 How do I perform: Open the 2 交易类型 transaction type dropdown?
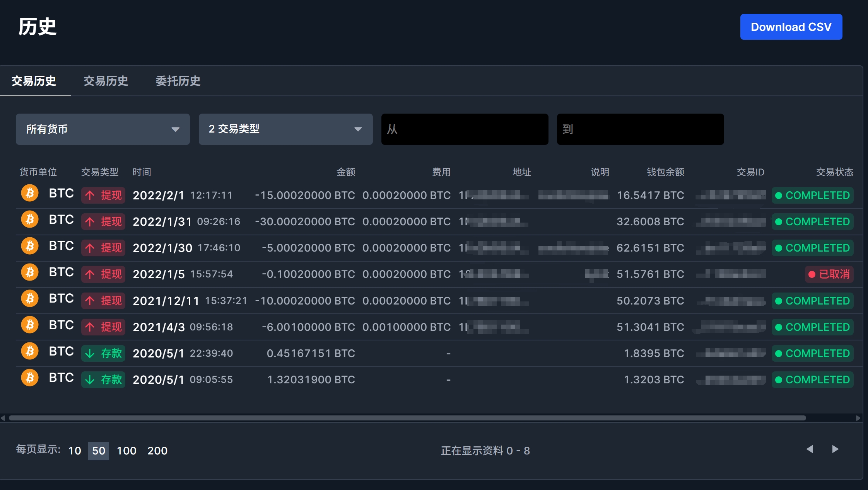[285, 129]
